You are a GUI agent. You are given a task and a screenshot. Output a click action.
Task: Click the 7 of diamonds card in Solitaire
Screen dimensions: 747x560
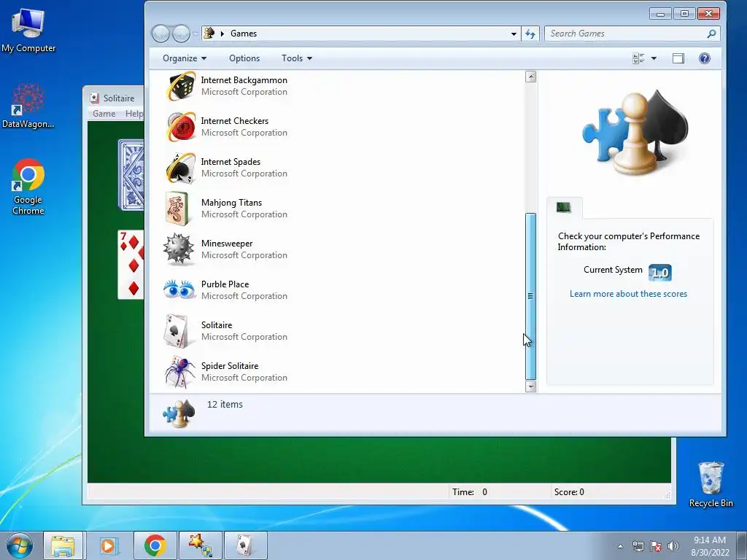[x=131, y=264]
